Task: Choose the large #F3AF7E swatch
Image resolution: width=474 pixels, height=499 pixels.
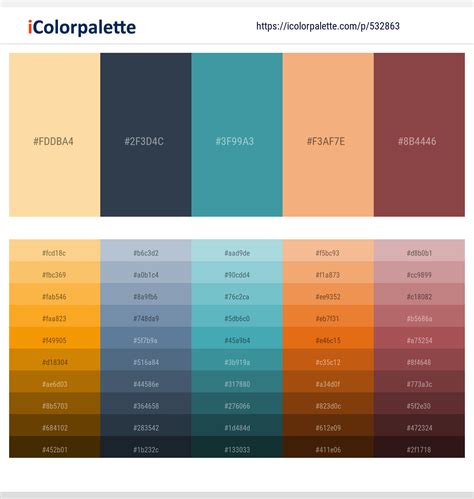Action: [328, 135]
